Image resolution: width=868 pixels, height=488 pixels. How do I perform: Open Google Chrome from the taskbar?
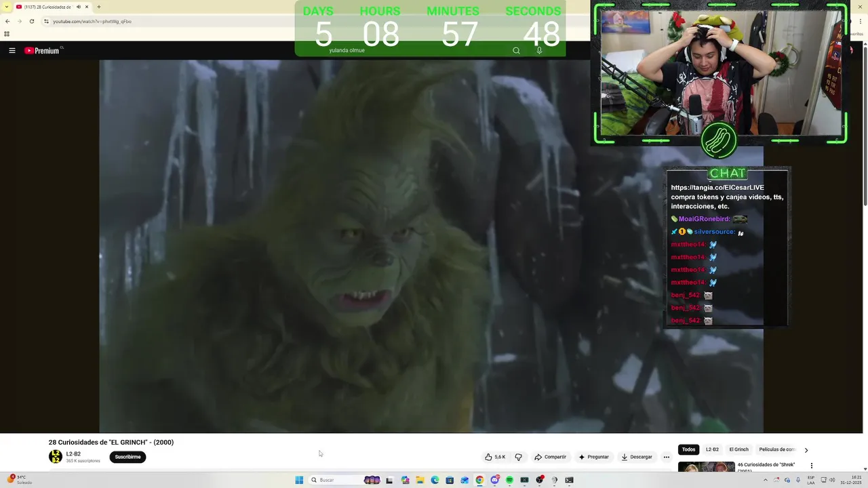coord(479,480)
